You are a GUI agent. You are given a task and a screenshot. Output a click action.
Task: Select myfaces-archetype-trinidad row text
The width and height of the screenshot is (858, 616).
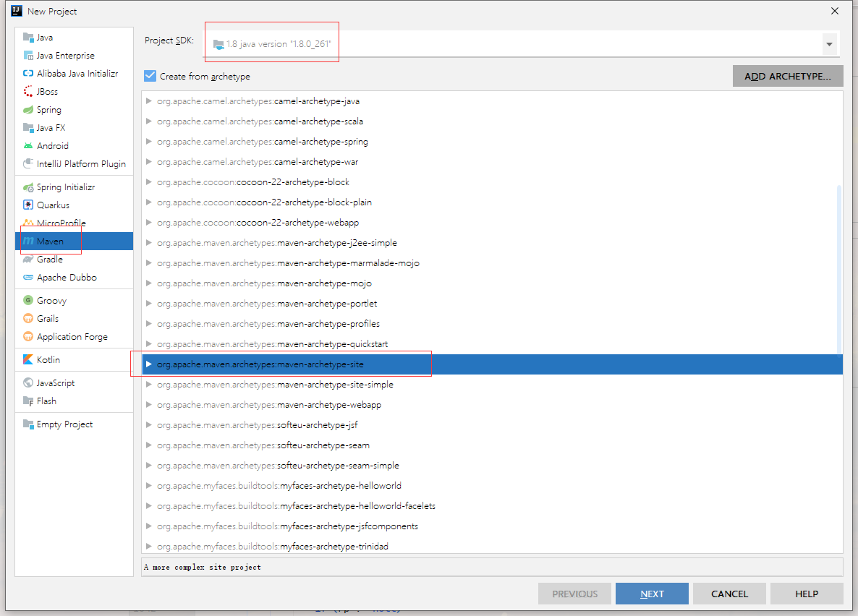click(x=273, y=546)
